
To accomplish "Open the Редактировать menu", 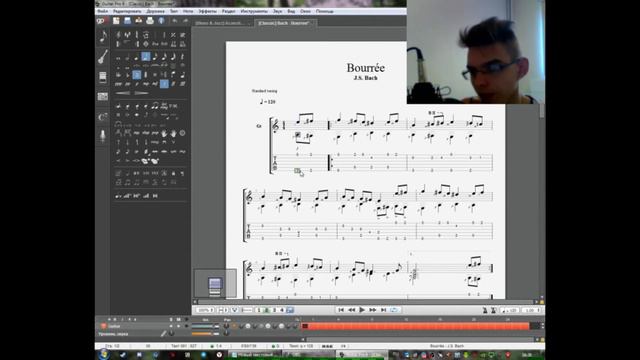I will [127, 11].
